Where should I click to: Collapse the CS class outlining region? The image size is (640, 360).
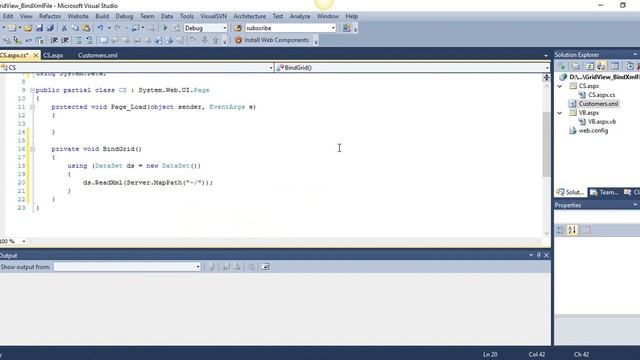32,90
